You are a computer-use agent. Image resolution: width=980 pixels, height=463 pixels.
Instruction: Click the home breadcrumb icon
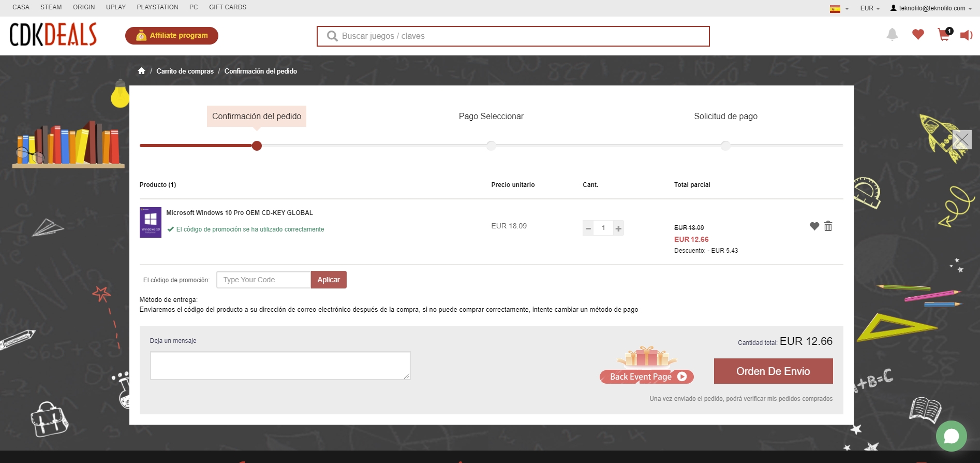click(141, 71)
